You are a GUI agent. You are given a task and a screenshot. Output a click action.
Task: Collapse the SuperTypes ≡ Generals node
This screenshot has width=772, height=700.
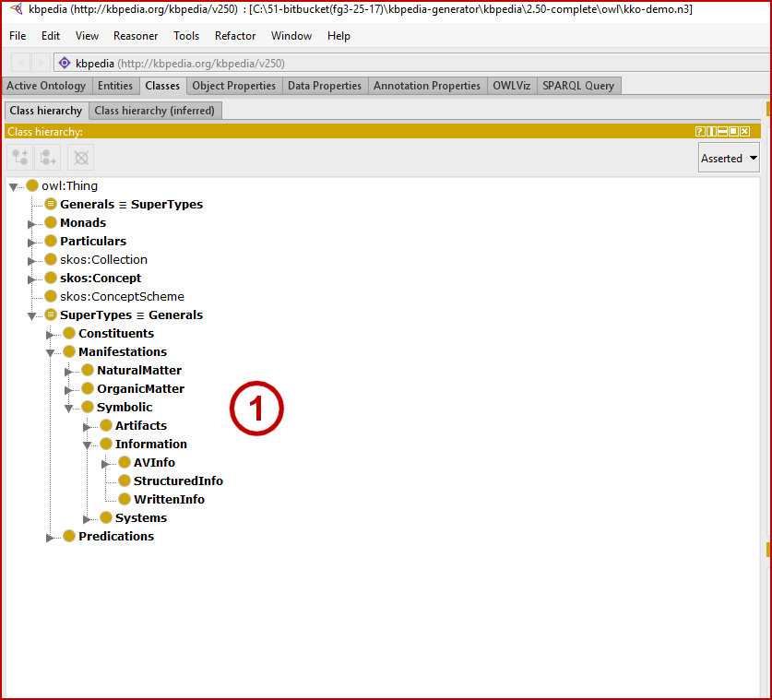click(x=31, y=316)
